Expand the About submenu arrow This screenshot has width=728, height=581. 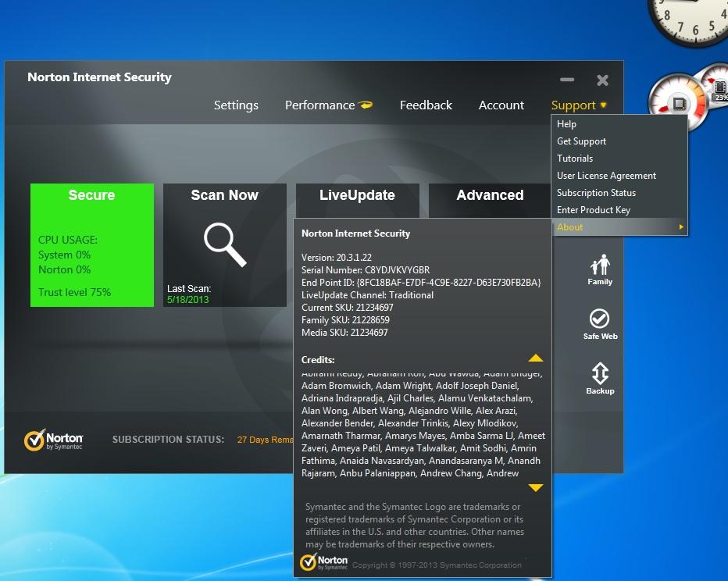point(681,227)
